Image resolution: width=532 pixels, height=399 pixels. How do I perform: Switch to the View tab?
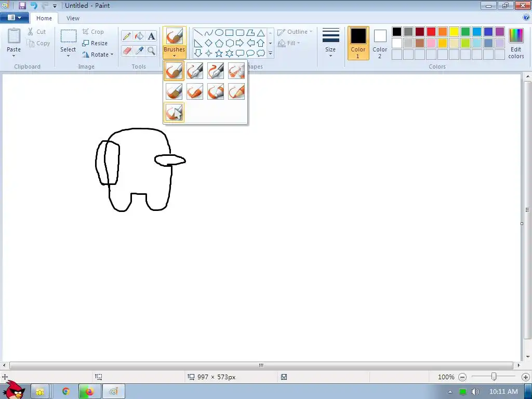click(73, 18)
